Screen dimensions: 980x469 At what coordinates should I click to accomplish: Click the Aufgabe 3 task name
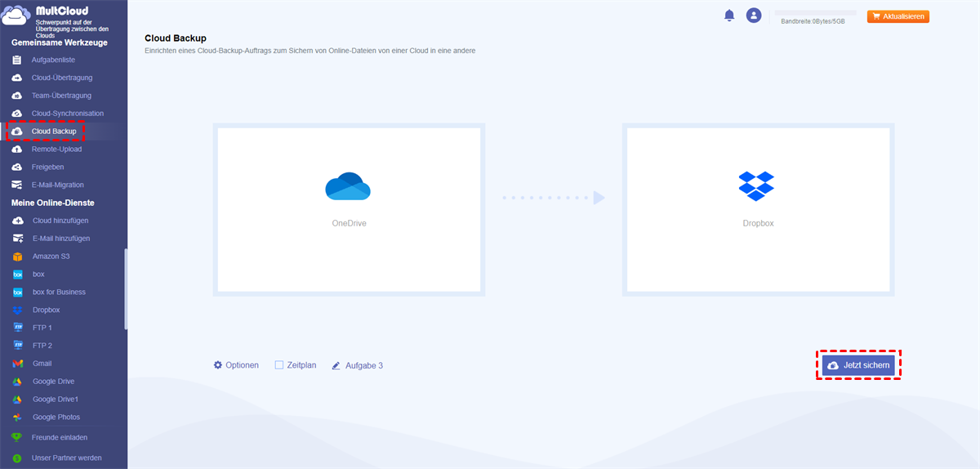364,365
